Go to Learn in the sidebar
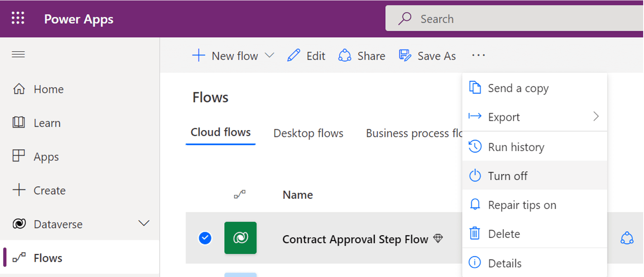This screenshot has width=644, height=277. [x=47, y=123]
